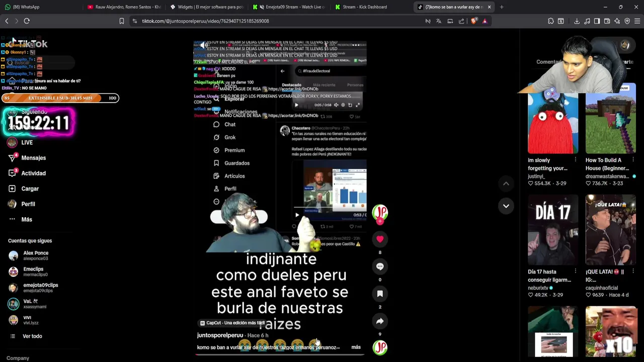Viewport: 644px width, 362px height.
Task: Share the video with arrow icon
Action: point(380,321)
